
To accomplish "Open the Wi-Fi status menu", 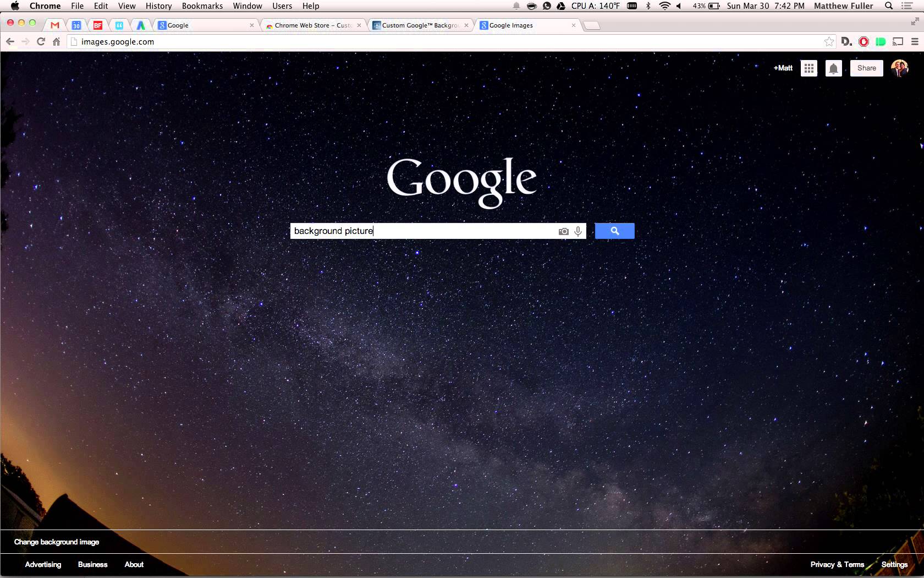I will 664,6.
